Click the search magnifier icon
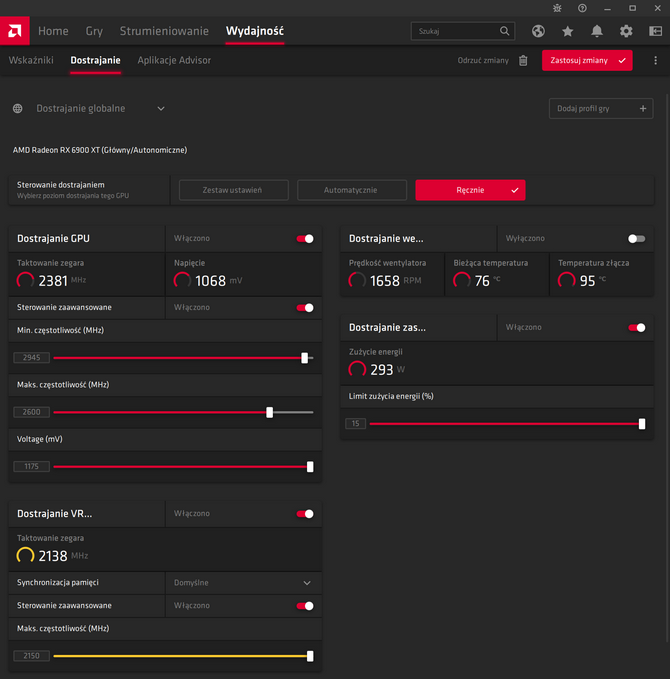Image resolution: width=670 pixels, height=679 pixels. 504,31
